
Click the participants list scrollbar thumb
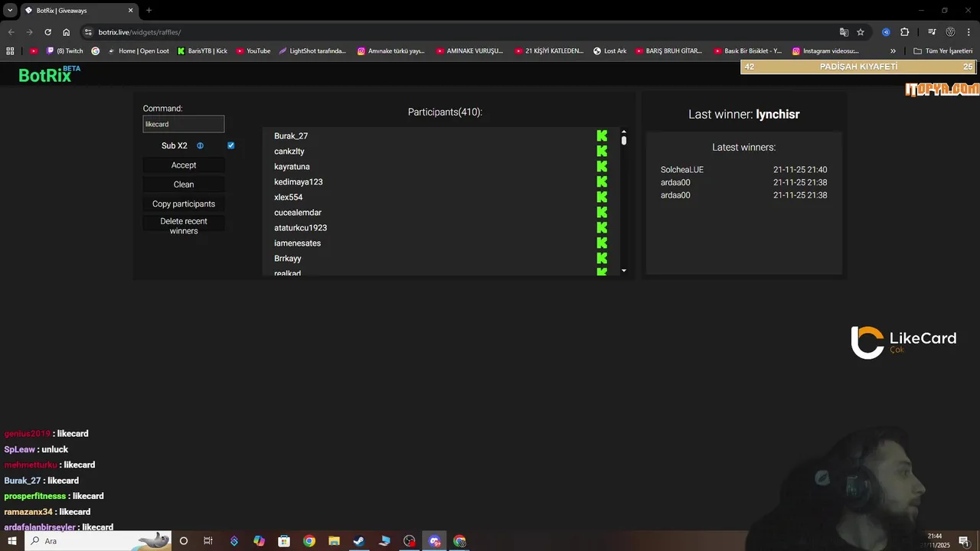(x=624, y=141)
